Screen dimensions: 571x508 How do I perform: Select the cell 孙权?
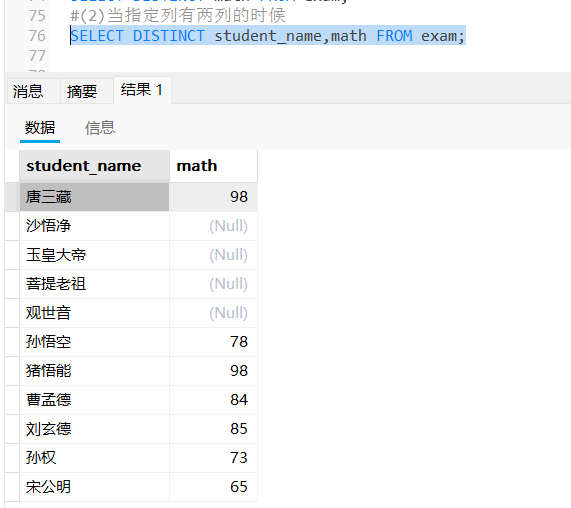[x=94, y=458]
